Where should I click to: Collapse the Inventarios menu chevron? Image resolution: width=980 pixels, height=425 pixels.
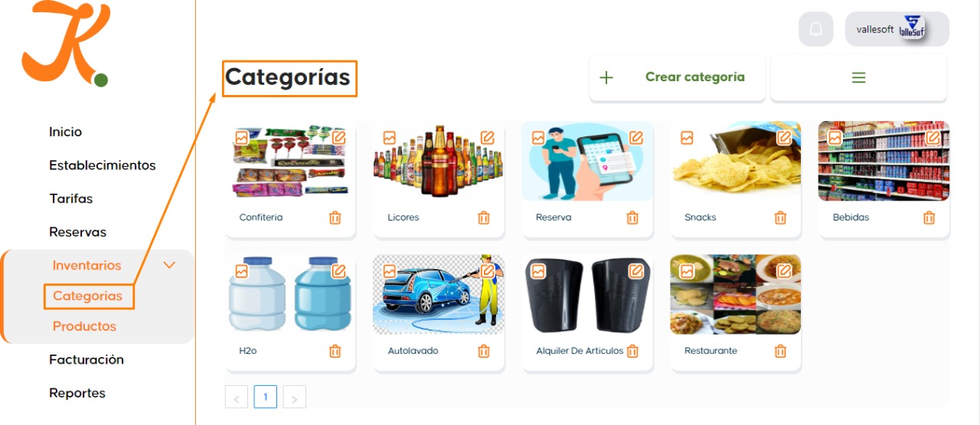pos(170,265)
